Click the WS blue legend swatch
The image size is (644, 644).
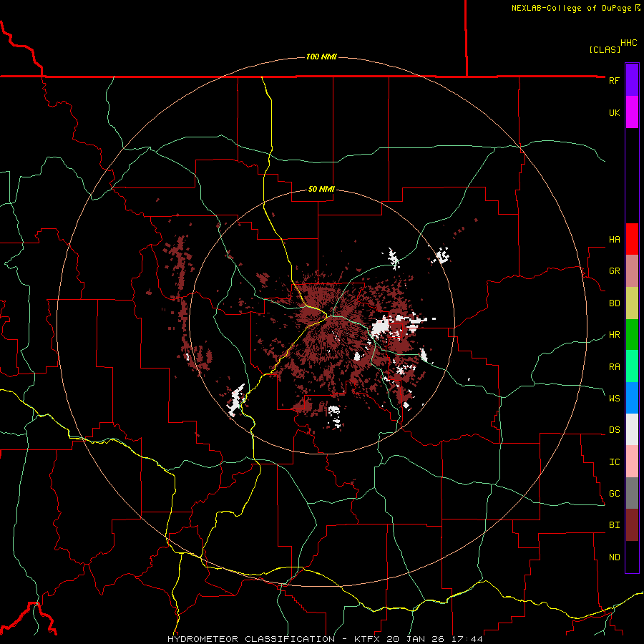coord(632,398)
